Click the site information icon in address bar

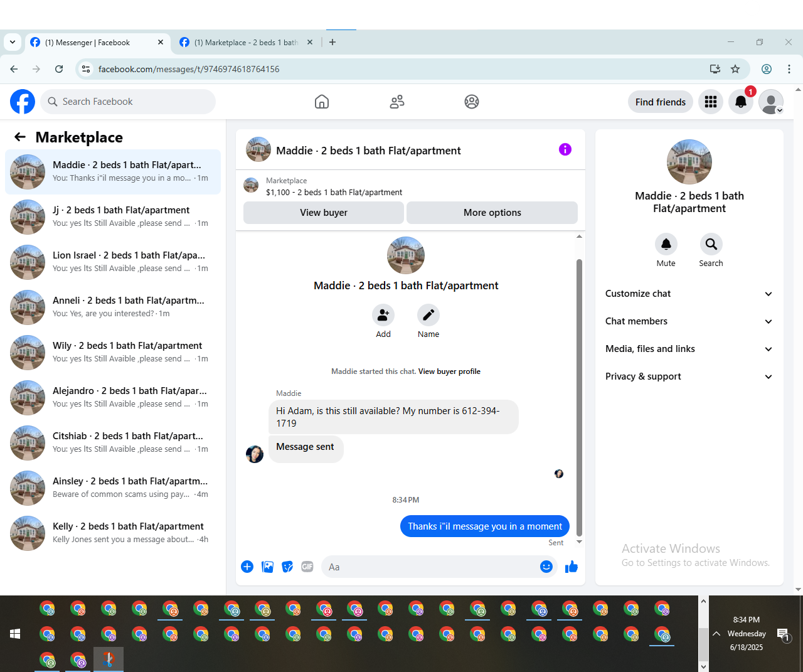pos(87,69)
